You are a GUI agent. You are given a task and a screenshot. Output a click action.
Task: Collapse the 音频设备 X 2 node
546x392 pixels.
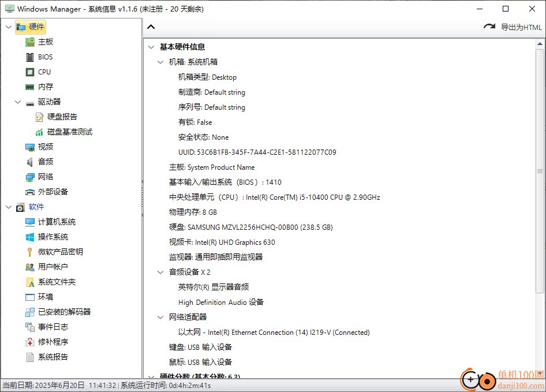(x=160, y=272)
